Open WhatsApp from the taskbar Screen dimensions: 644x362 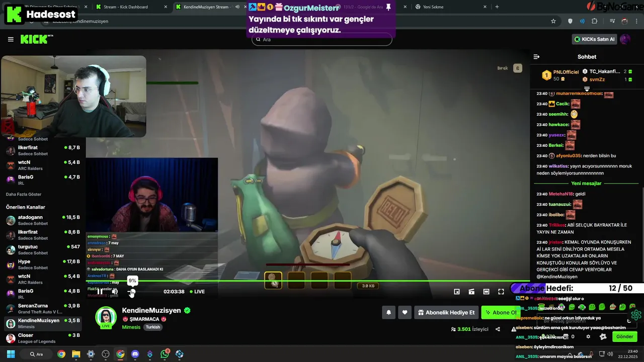(165, 354)
